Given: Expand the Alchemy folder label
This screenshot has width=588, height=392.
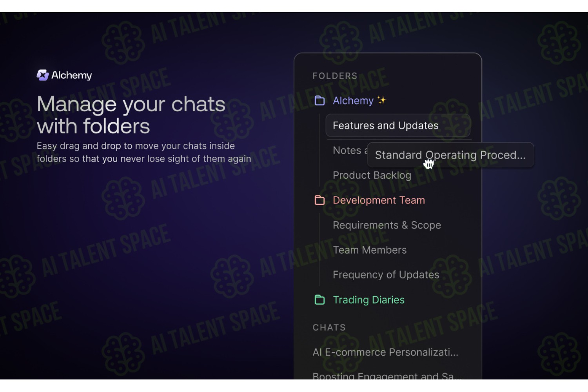Looking at the screenshot, I should pyautogui.click(x=353, y=101).
